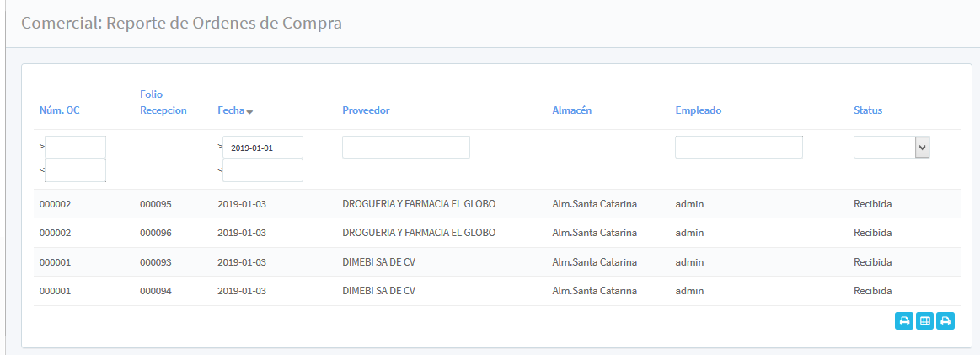Click the Núm. OC less-than filter field

pyautogui.click(x=76, y=170)
